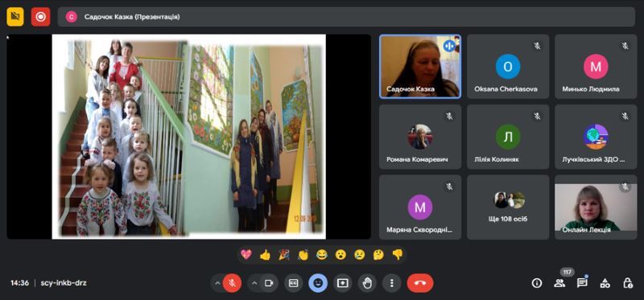Screen dimensions: 644x300
Task: End the call with red hang-up button
Action: point(420,283)
